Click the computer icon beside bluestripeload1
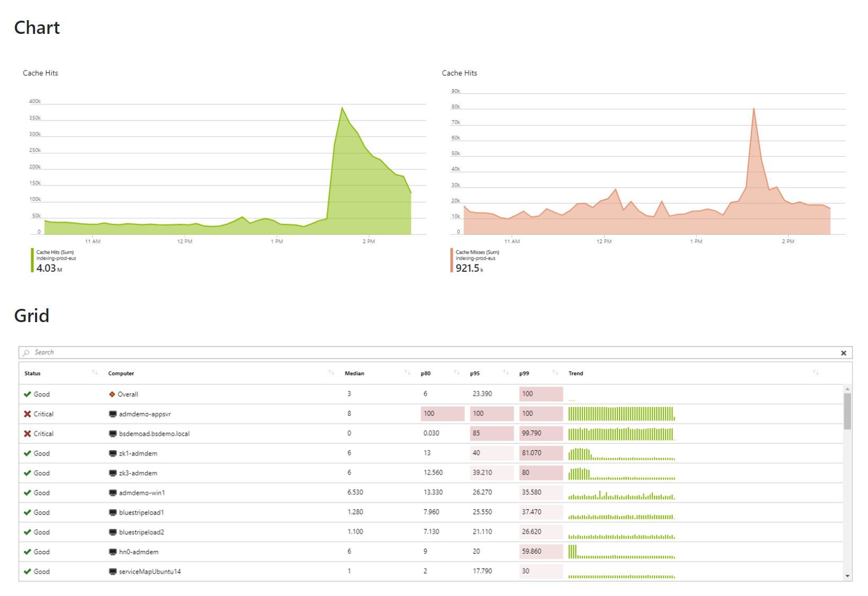Viewport: 868px width, 596px height. click(112, 512)
